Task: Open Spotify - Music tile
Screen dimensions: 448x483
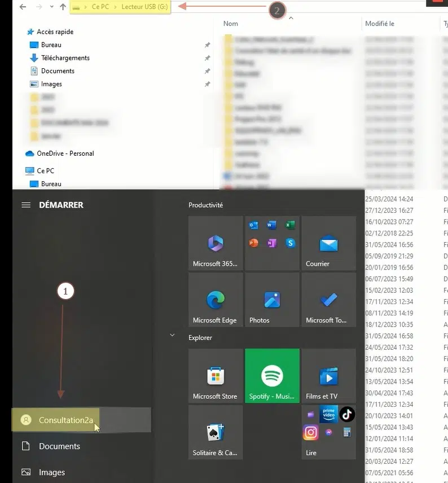Action: coord(272,376)
